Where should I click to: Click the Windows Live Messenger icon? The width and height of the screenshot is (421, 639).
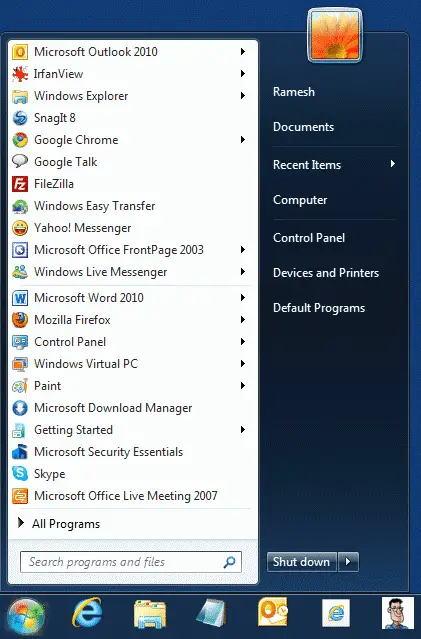coord(20,272)
